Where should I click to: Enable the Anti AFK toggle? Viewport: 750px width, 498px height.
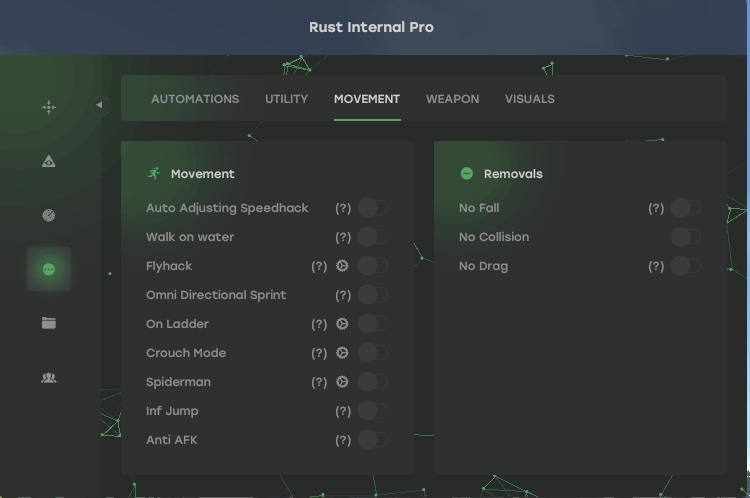[373, 440]
